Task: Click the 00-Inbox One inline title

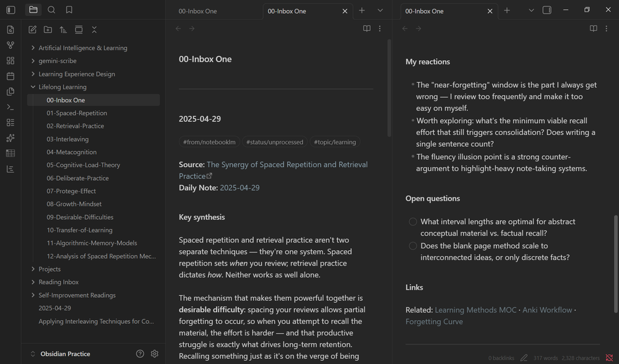Action: 206,59
